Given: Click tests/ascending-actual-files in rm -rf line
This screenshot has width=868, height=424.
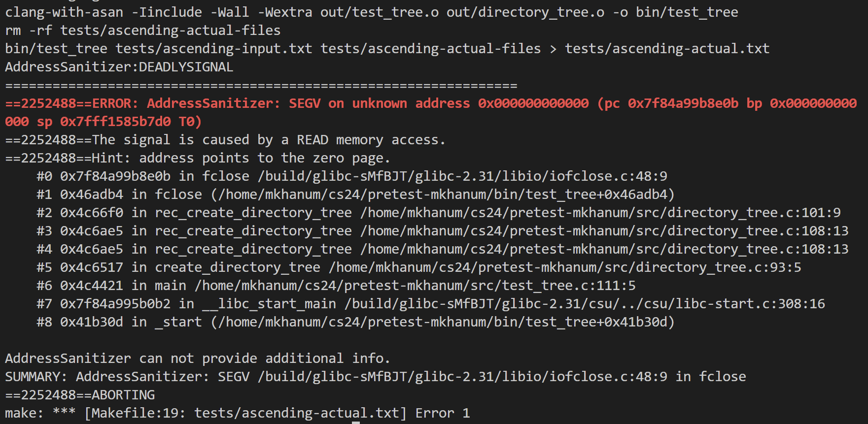Looking at the screenshot, I should [170, 31].
